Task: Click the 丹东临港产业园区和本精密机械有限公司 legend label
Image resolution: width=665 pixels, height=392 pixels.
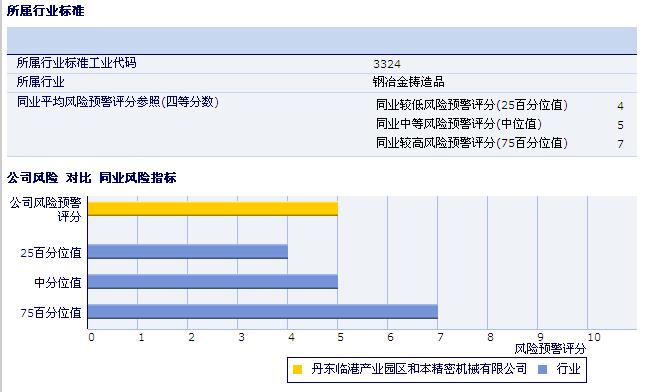Action: (x=419, y=369)
